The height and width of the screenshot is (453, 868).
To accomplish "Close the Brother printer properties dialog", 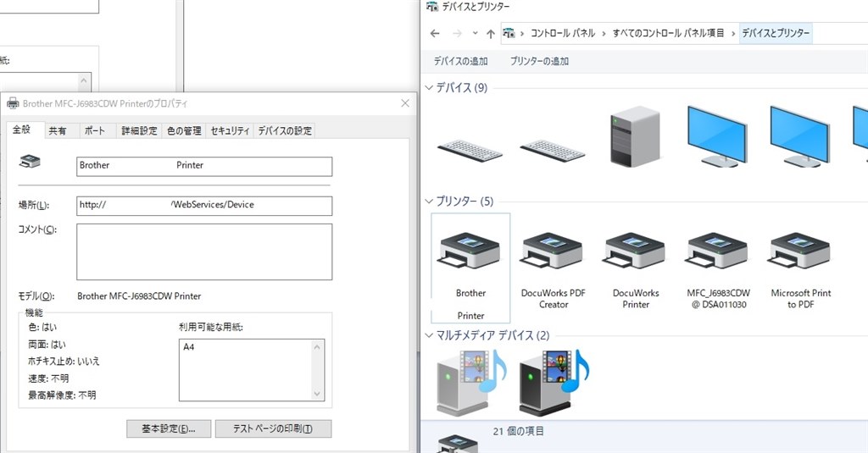I will [405, 103].
